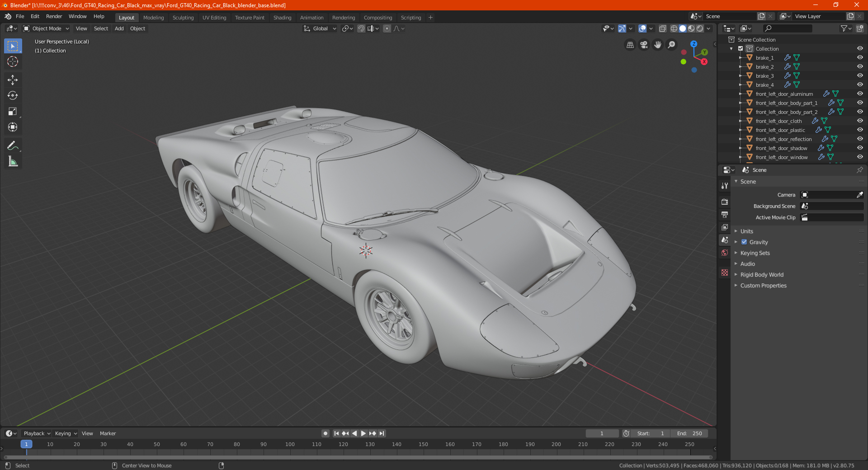Image resolution: width=868 pixels, height=470 pixels.
Task: Hide brake_3 in the outliner
Action: 860,75
